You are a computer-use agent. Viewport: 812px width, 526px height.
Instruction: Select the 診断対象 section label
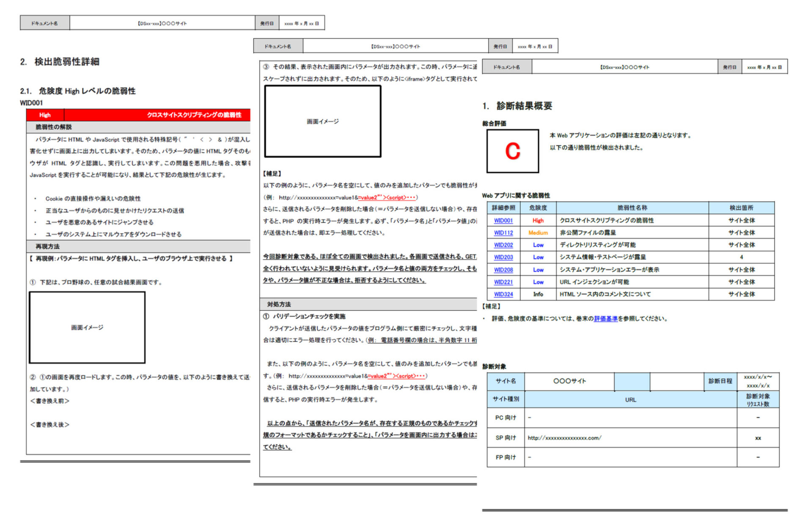point(494,367)
